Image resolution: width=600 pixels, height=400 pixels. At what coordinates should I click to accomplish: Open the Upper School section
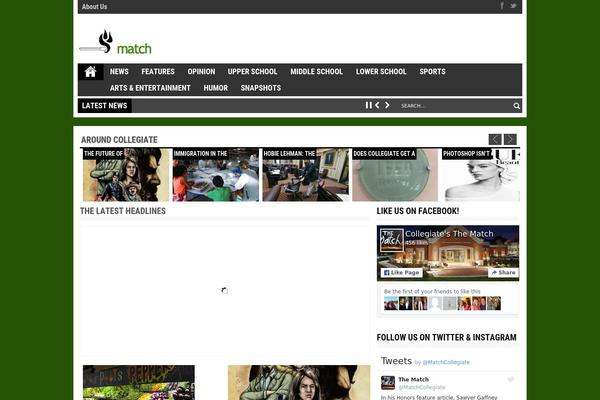pyautogui.click(x=253, y=72)
